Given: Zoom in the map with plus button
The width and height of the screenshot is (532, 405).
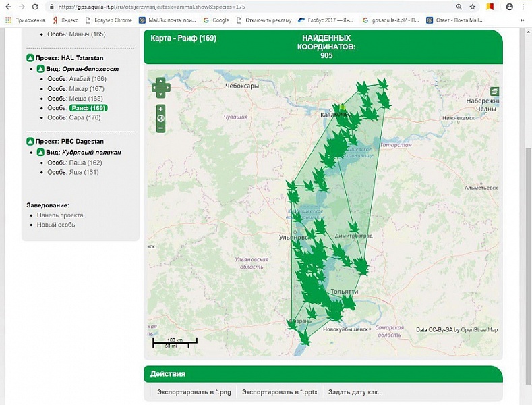Looking at the screenshot, I should click(161, 109).
